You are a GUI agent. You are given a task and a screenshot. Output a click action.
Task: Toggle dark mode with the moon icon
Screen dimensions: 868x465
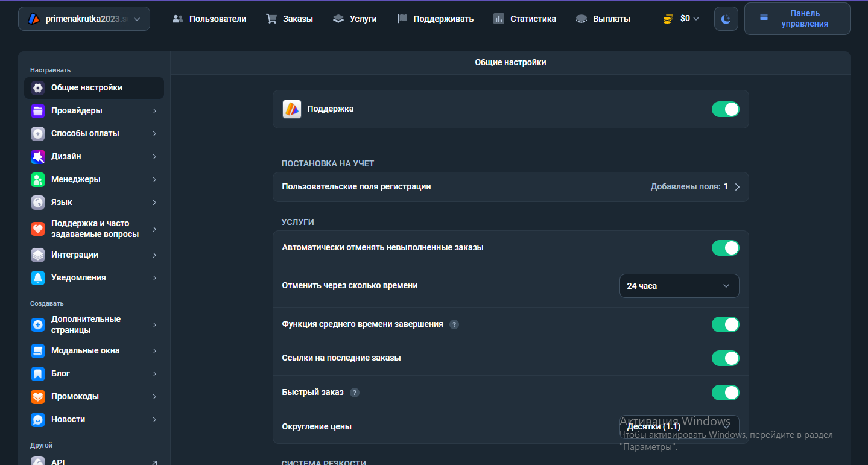726,19
